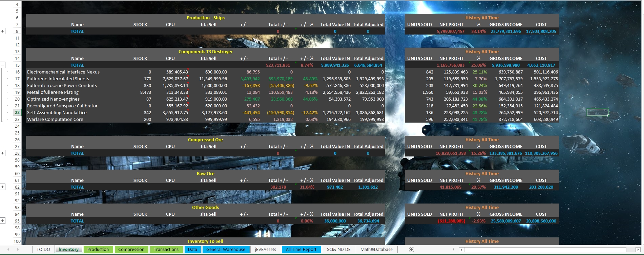Select the Inventory sheet tab
The height and width of the screenshot is (255, 644).
point(68,250)
